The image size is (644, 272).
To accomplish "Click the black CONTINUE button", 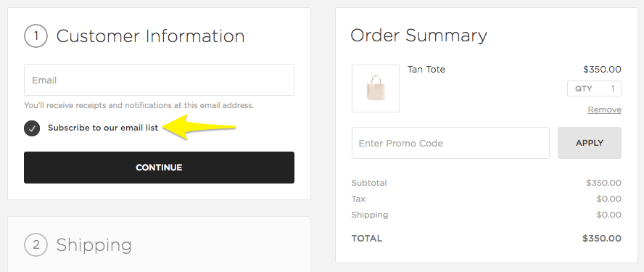I will (159, 168).
